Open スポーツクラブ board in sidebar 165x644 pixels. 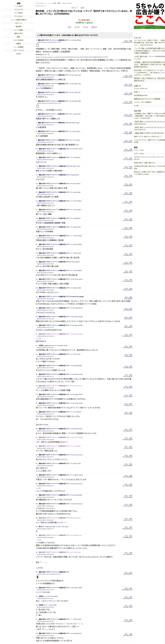18,50
